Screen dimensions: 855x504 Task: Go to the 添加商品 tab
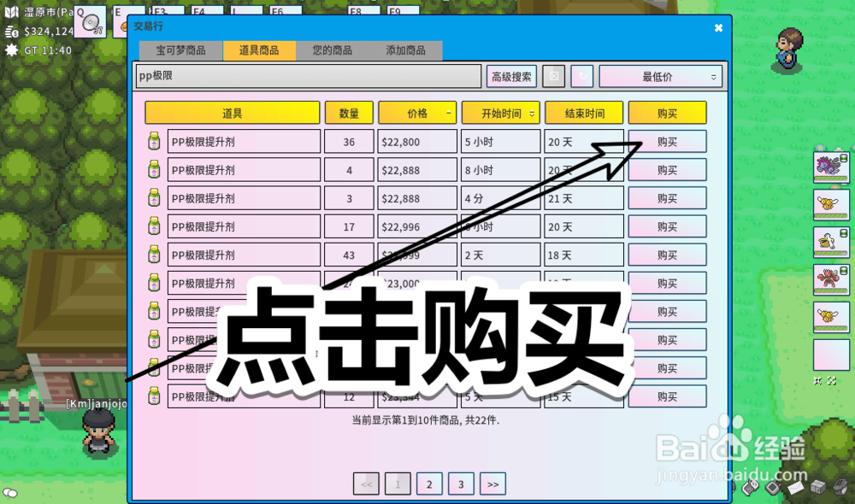tap(405, 50)
